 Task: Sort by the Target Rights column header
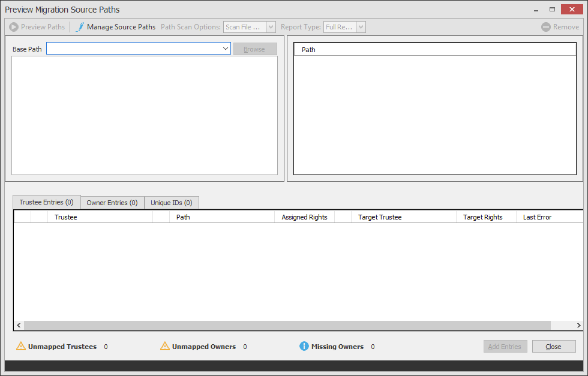point(487,217)
